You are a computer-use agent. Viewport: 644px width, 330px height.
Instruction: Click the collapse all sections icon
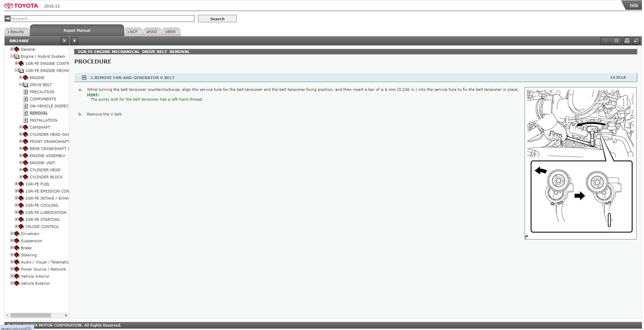point(616,41)
